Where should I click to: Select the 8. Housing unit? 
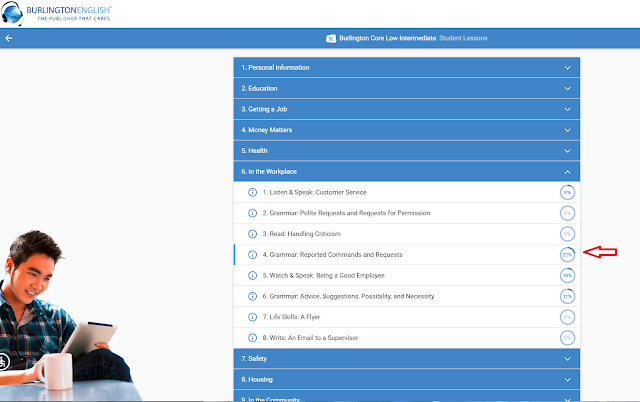(407, 379)
